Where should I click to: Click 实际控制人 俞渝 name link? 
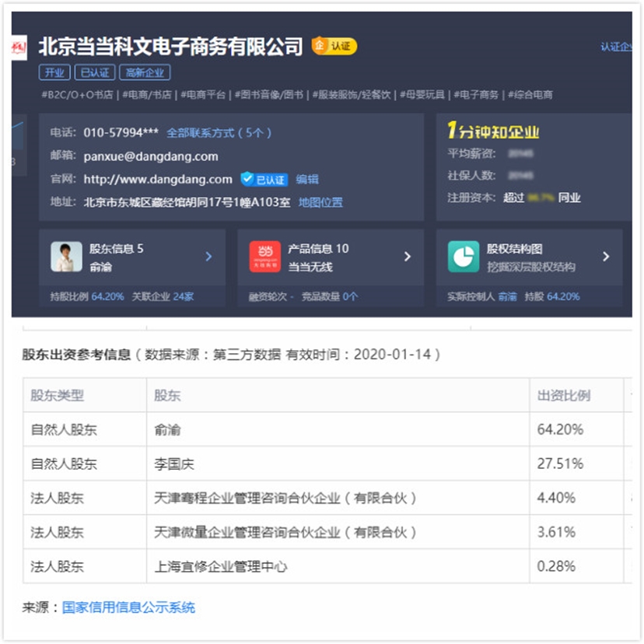[507, 296]
